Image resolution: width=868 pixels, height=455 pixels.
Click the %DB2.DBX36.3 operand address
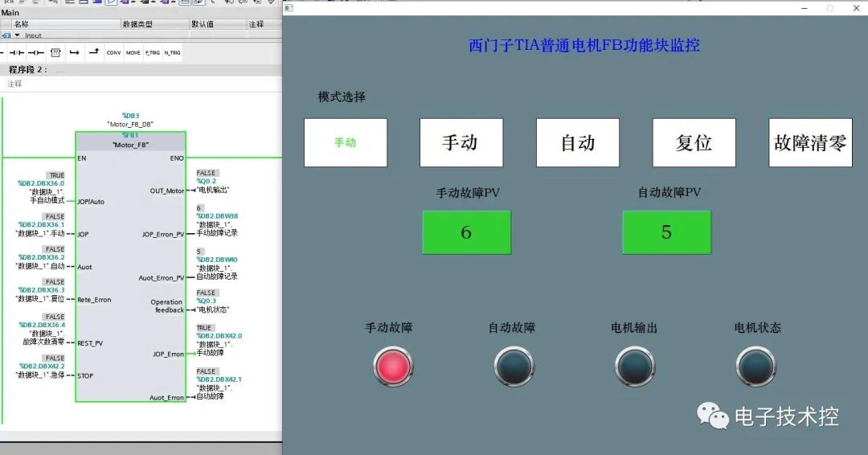click(41, 290)
